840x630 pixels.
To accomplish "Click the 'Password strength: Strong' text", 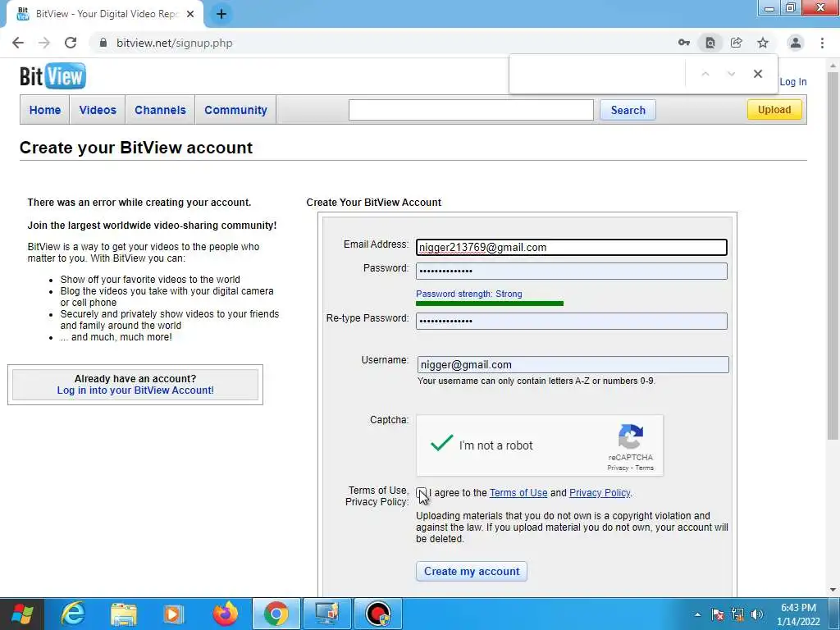I will point(468,294).
